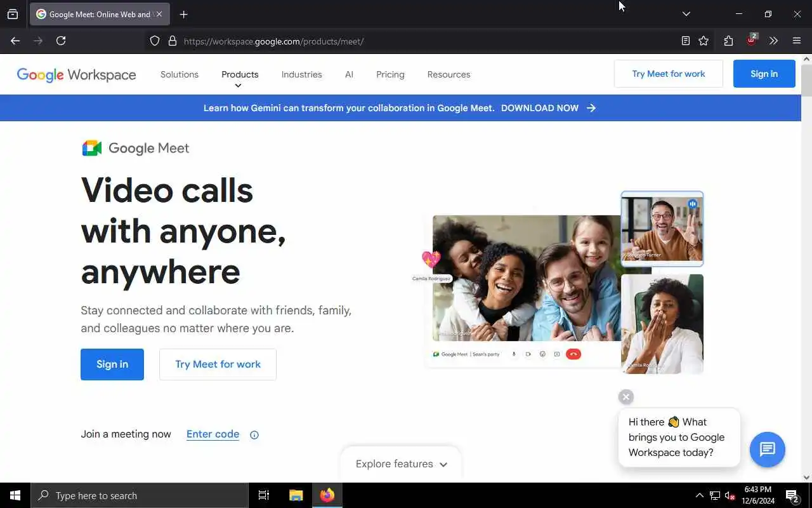The height and width of the screenshot is (508, 812).
Task: Show more toolbar tools chevrons
Action: click(773, 41)
